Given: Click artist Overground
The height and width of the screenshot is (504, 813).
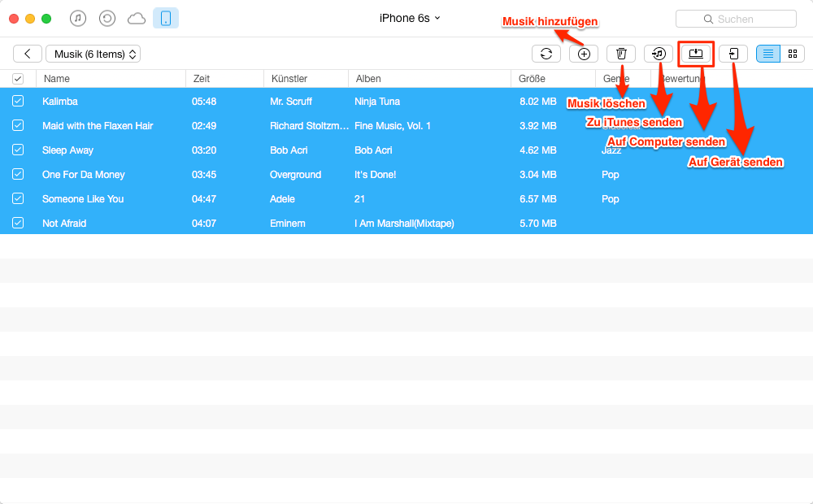Looking at the screenshot, I should click(296, 175).
